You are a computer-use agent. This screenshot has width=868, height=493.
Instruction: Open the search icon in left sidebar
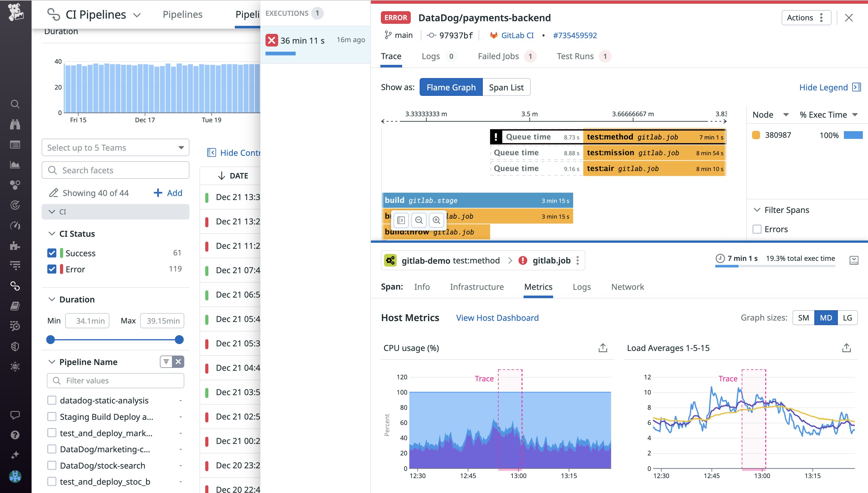pos(15,104)
